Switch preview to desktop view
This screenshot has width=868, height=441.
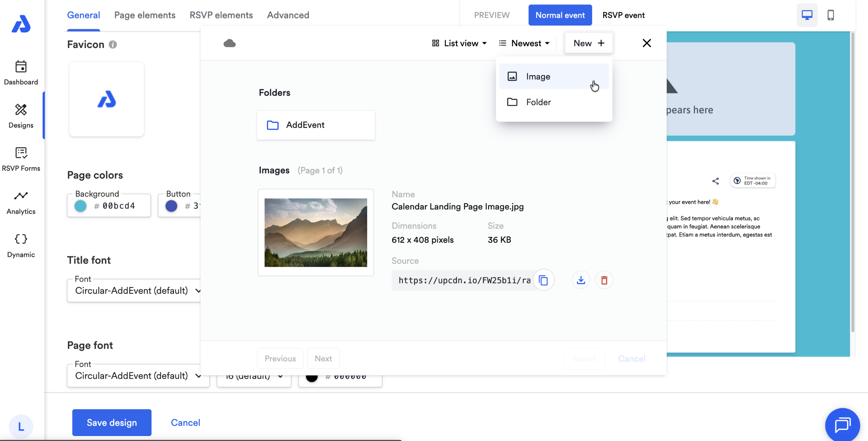tap(807, 15)
